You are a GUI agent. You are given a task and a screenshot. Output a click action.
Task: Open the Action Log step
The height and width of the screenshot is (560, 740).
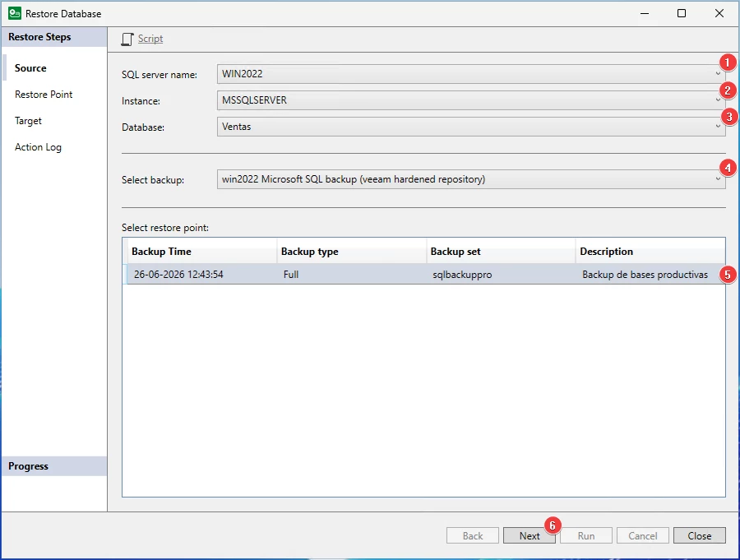pyautogui.click(x=38, y=147)
